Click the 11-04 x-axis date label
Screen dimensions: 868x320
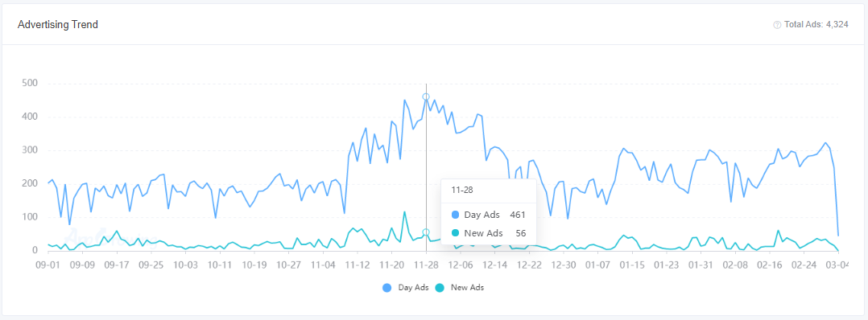(324, 265)
